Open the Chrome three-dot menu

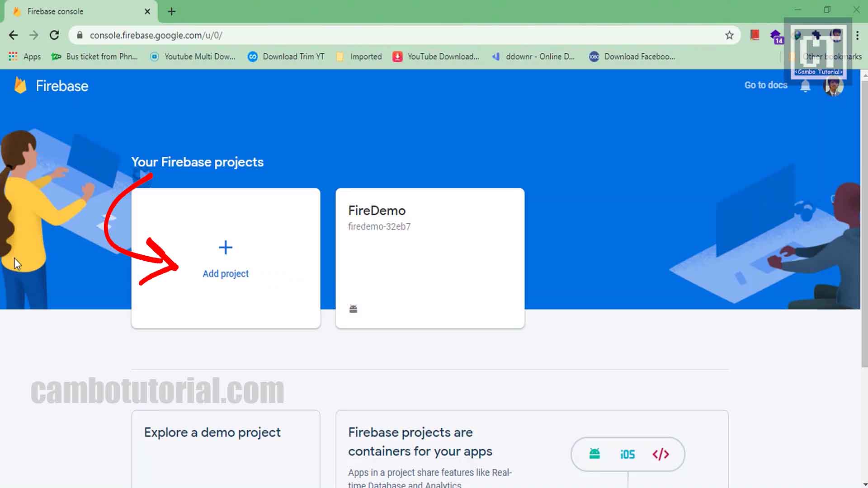pos(857,35)
